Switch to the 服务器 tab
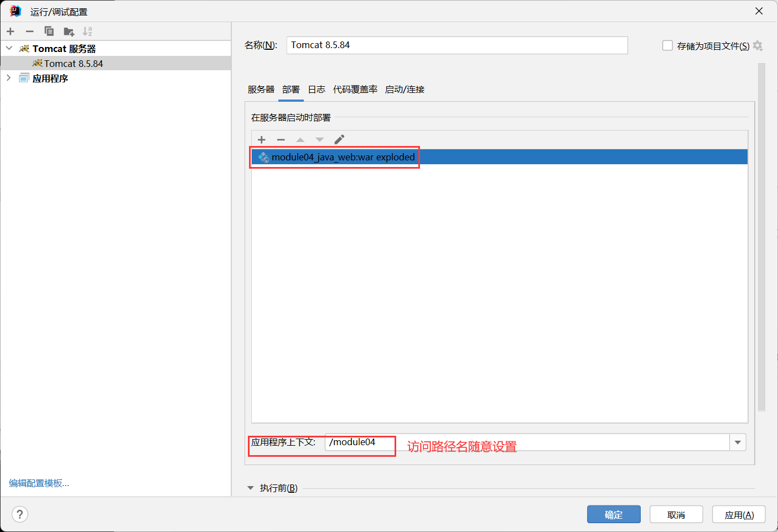 [261, 90]
